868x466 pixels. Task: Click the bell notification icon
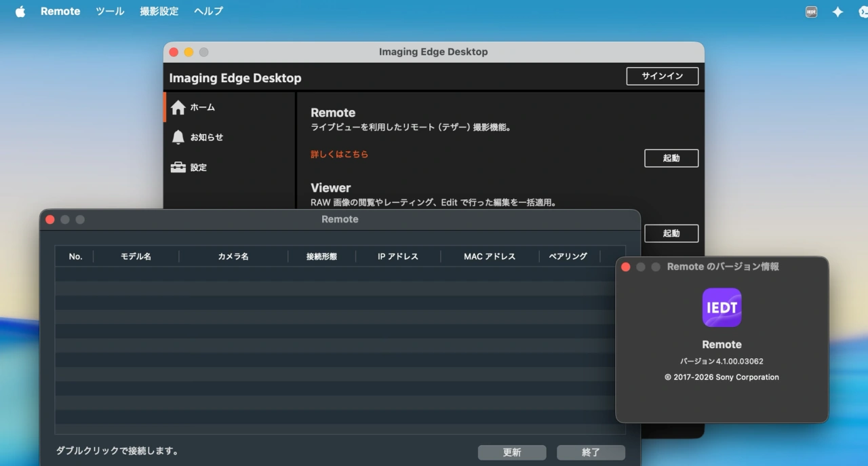pyautogui.click(x=178, y=137)
